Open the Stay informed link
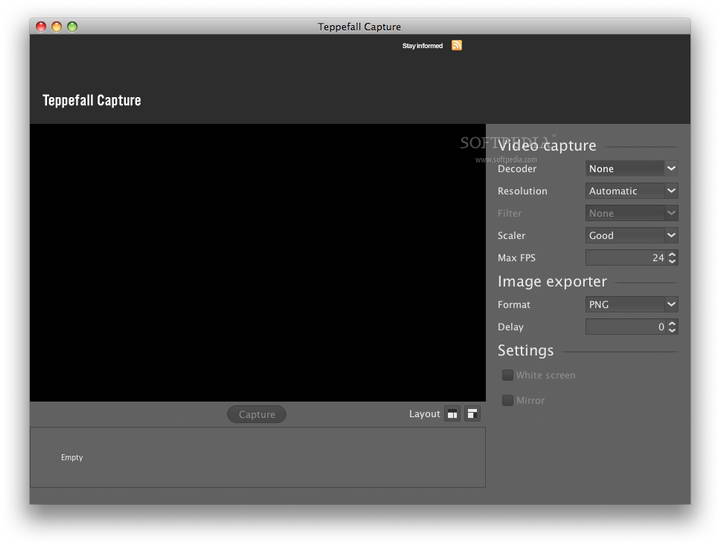 point(422,45)
